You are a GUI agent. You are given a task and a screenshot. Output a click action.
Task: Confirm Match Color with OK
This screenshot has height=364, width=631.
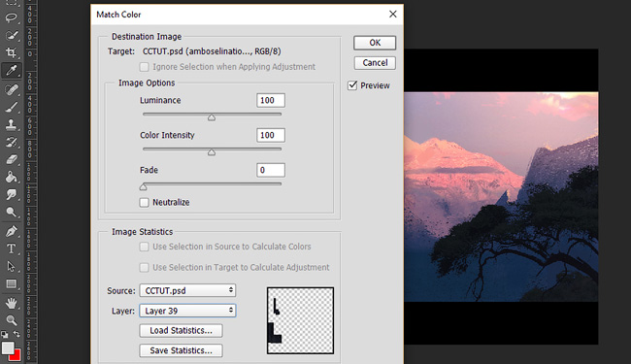click(x=375, y=43)
